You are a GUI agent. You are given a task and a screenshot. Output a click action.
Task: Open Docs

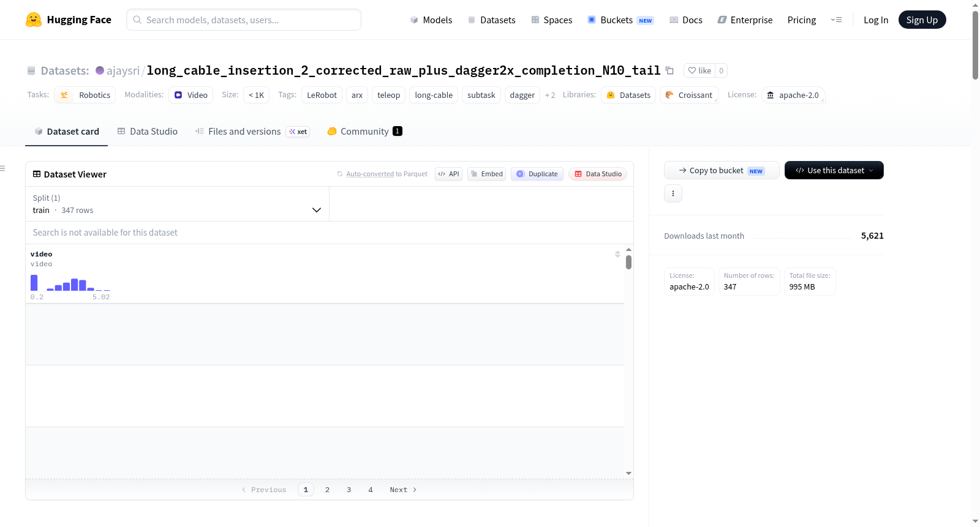point(686,20)
